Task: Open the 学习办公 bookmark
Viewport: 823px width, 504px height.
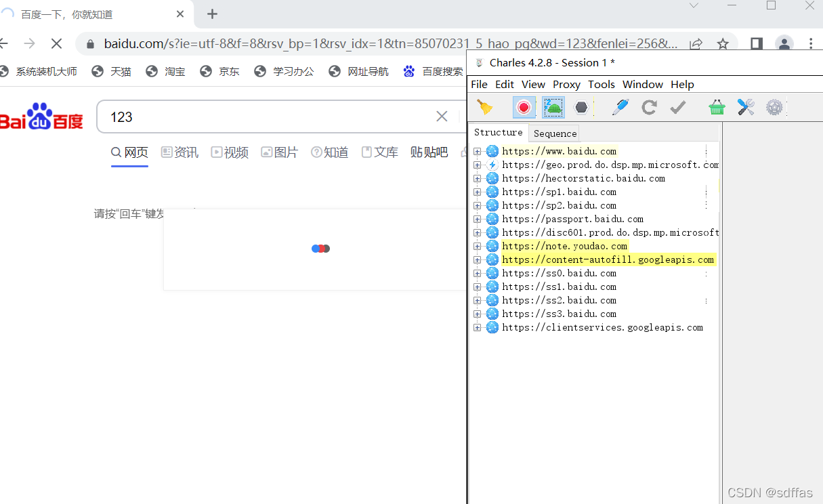Action: pos(284,71)
